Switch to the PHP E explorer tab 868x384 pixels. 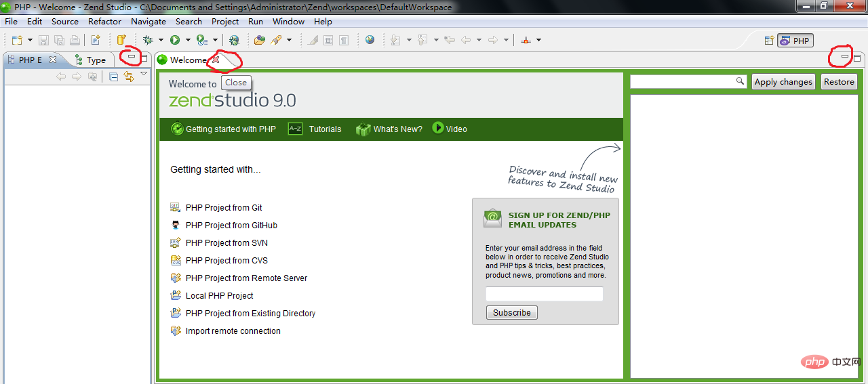pyautogui.click(x=31, y=60)
